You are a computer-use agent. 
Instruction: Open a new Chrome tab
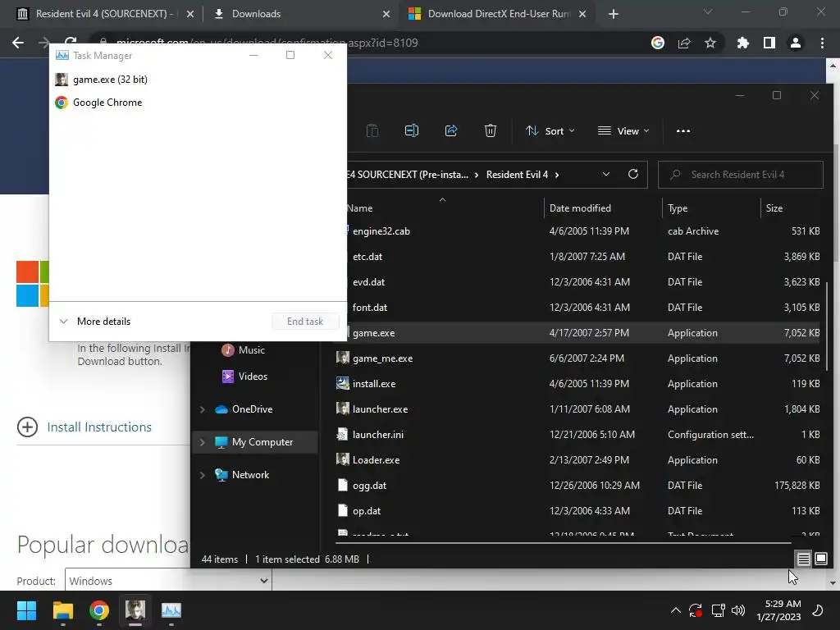[x=614, y=14]
